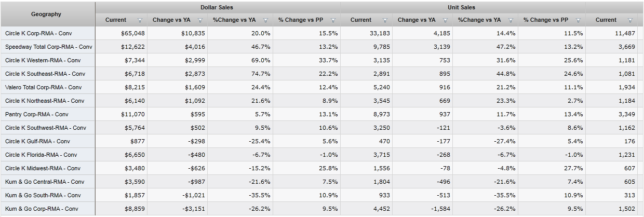This screenshot has width=644, height=217.
Task: Open filter for Unit Sales %Change vs YA
Action: coord(511,20)
